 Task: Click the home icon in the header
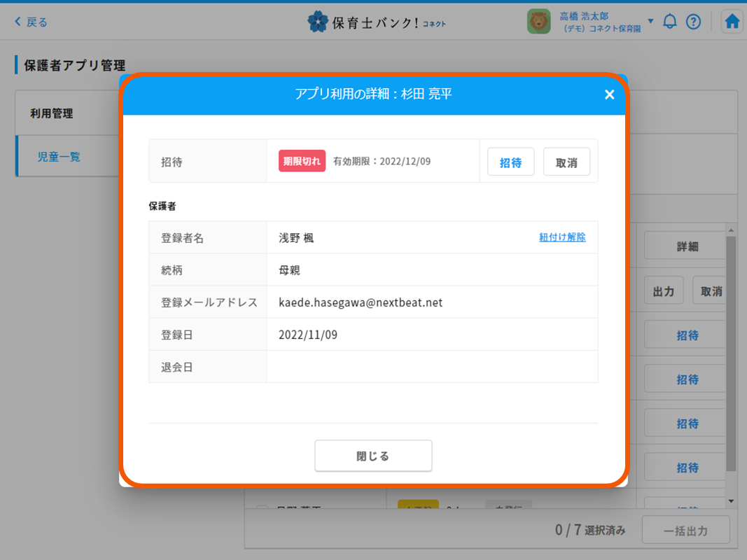pos(732,22)
